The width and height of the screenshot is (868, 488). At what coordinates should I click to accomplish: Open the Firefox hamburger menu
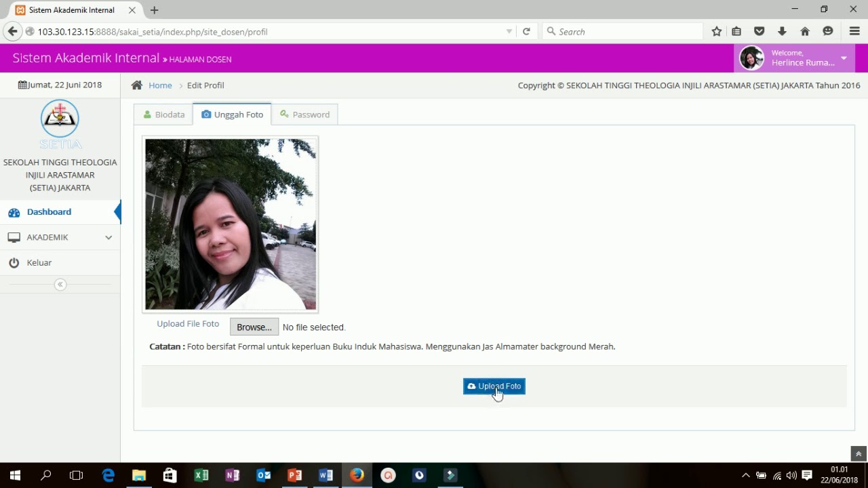tap(854, 31)
